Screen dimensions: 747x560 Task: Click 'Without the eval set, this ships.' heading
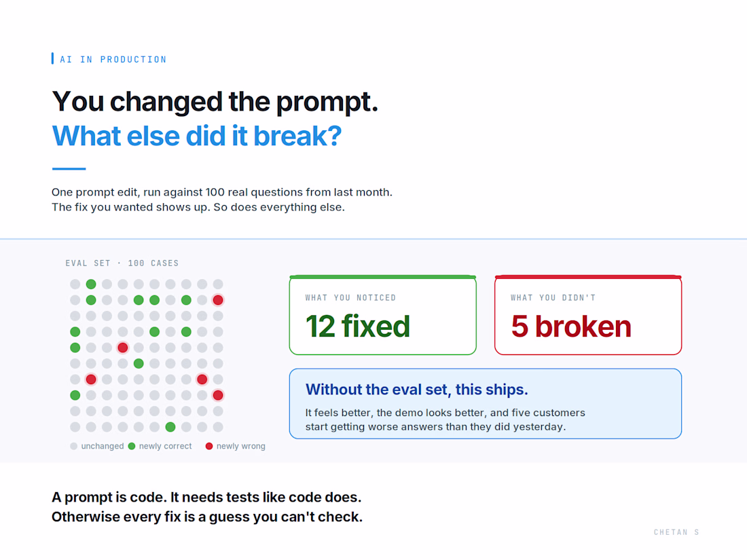[417, 390]
